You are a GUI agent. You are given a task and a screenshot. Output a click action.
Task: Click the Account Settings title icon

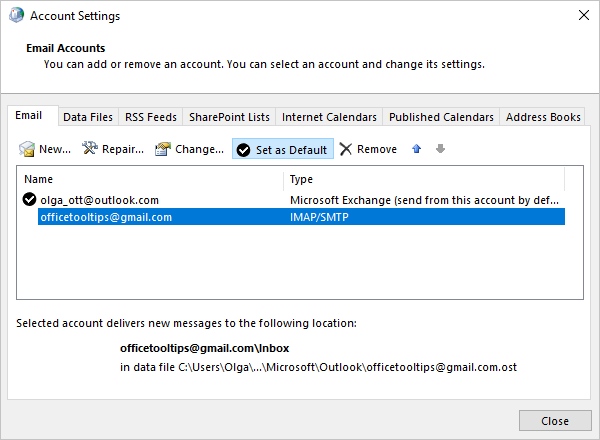(16, 15)
